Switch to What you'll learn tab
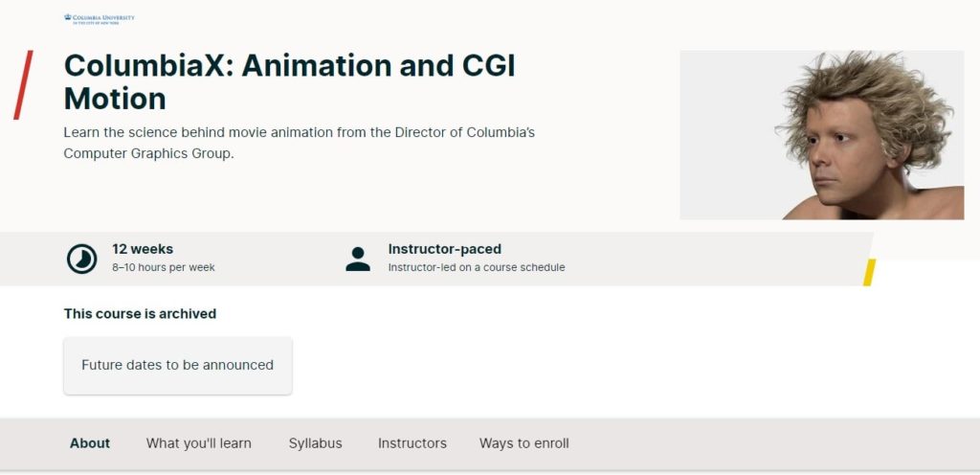Image resolution: width=980 pixels, height=475 pixels. coord(198,443)
